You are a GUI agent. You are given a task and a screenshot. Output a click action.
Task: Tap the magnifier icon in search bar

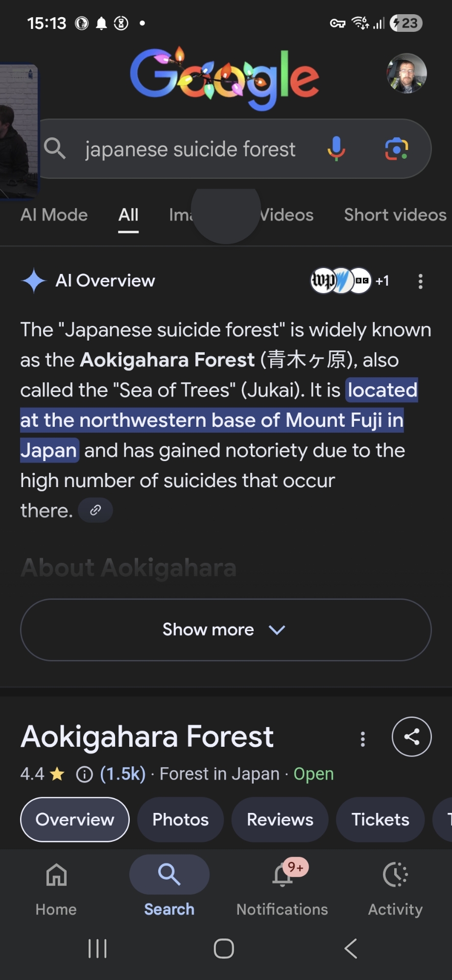(x=55, y=148)
